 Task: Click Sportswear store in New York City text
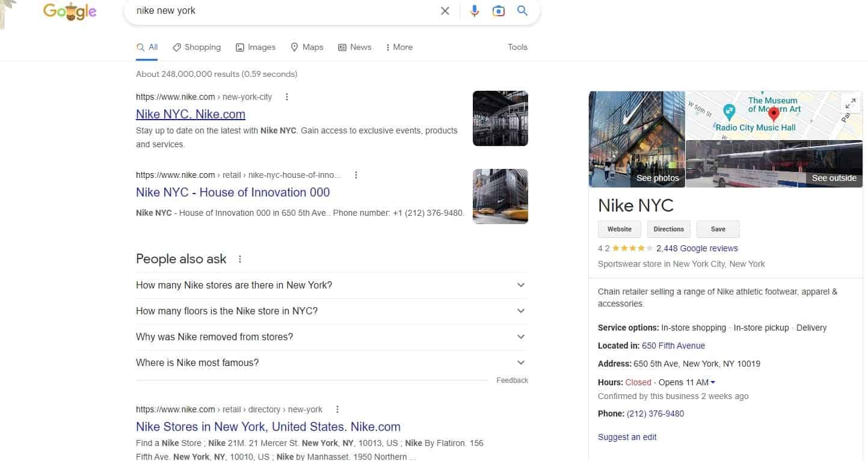click(x=682, y=264)
